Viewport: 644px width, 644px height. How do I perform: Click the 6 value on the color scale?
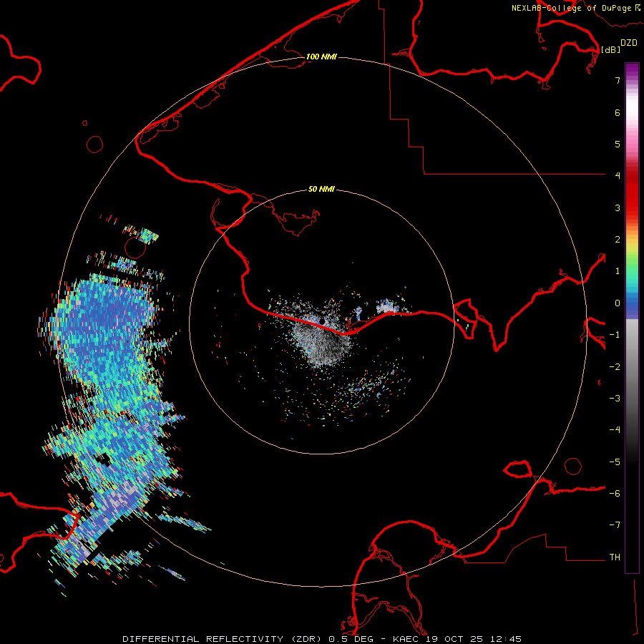point(618,112)
